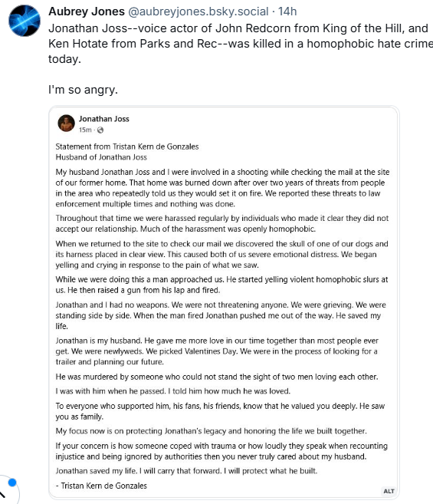Click the blue notification dot in corner
This screenshot has width=433, height=504.
point(12,483)
